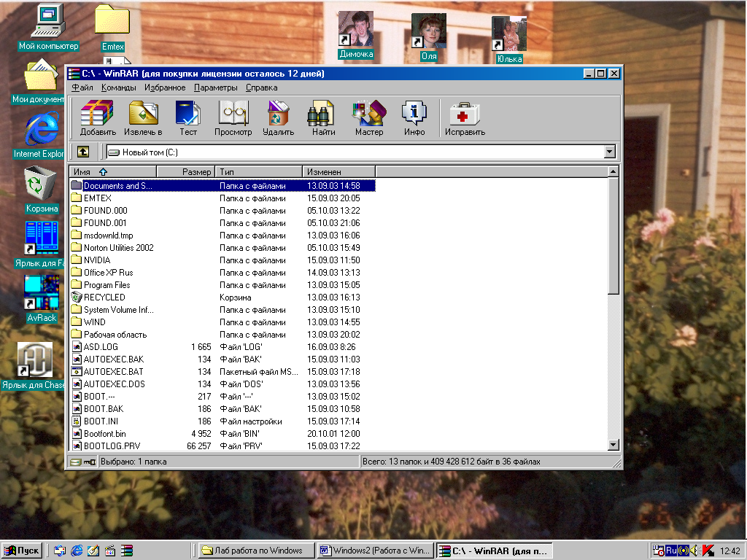This screenshot has height=560, width=747.
Task: Expand the drive path dropdown
Action: pos(609,152)
